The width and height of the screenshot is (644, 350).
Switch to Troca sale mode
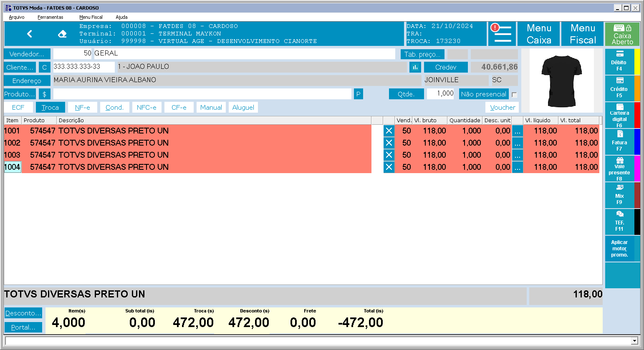[50, 108]
